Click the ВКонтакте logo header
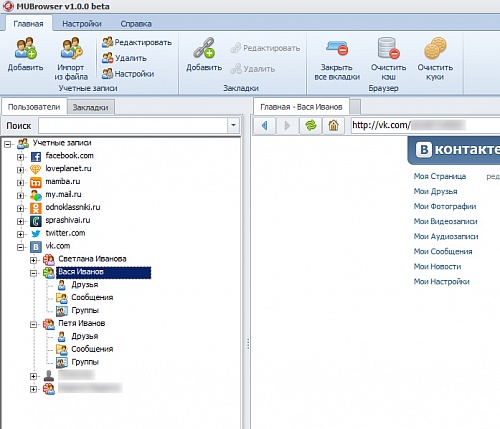Screen dimensions: 500x429 point(454,150)
